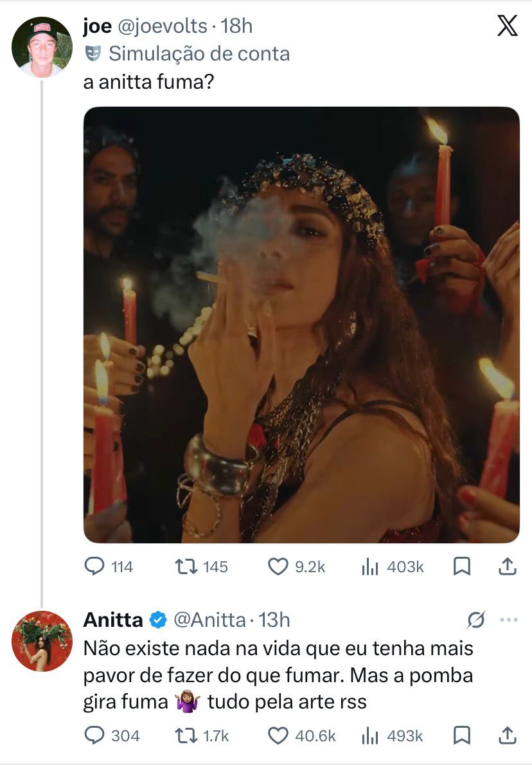Click the X logo icon
Screen dimensions: 532x767
(508, 26)
